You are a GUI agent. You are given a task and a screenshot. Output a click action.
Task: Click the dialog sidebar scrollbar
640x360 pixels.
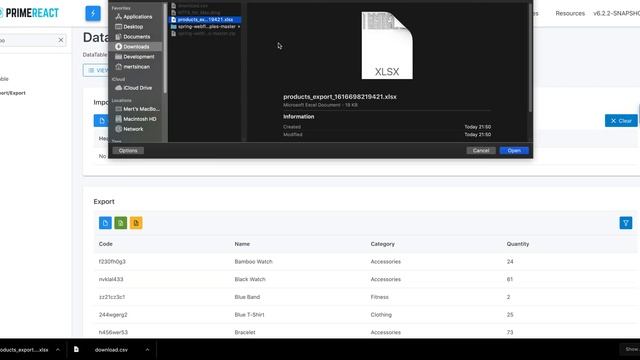165,48
